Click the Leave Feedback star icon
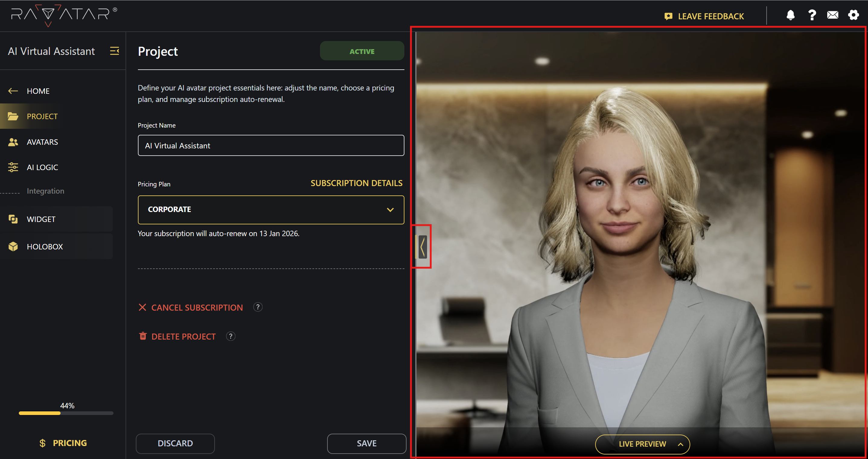The height and width of the screenshot is (459, 868). [668, 16]
